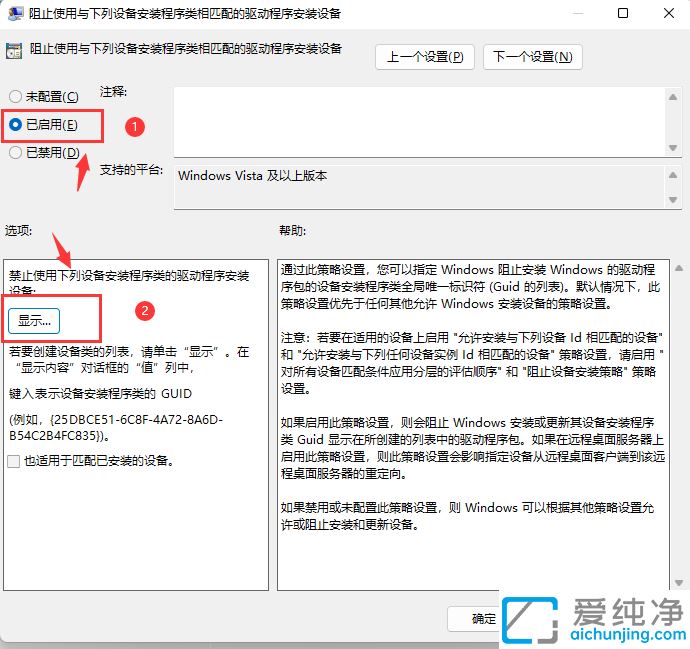Click the 若要创建设备类的列表 instruction text
Image resolution: width=690 pixels, height=649 pixels.
[129, 359]
